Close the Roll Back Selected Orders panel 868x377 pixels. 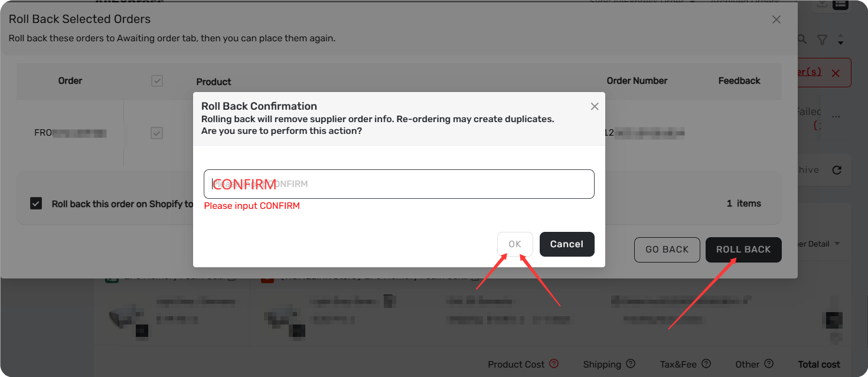click(x=776, y=19)
